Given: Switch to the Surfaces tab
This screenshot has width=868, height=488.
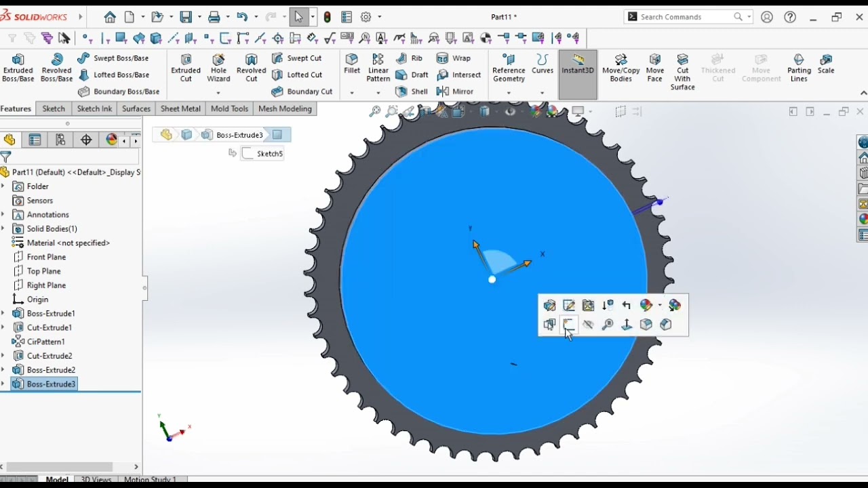Looking at the screenshot, I should point(136,108).
